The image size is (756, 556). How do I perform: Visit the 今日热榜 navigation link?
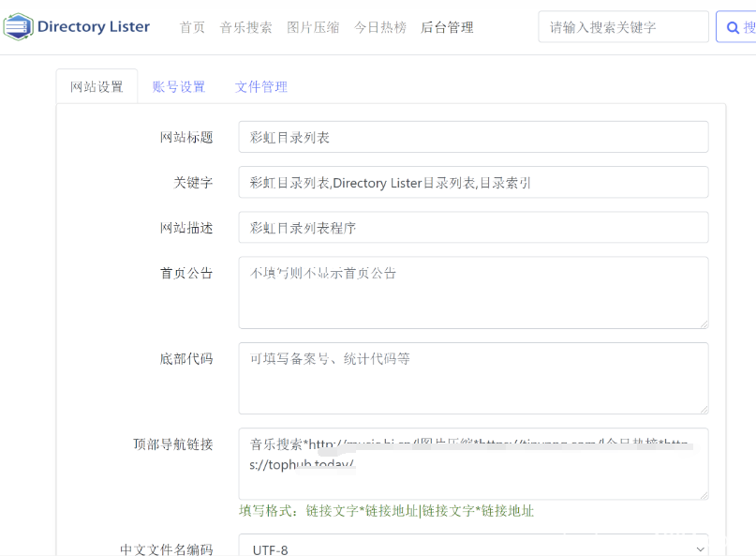click(380, 27)
